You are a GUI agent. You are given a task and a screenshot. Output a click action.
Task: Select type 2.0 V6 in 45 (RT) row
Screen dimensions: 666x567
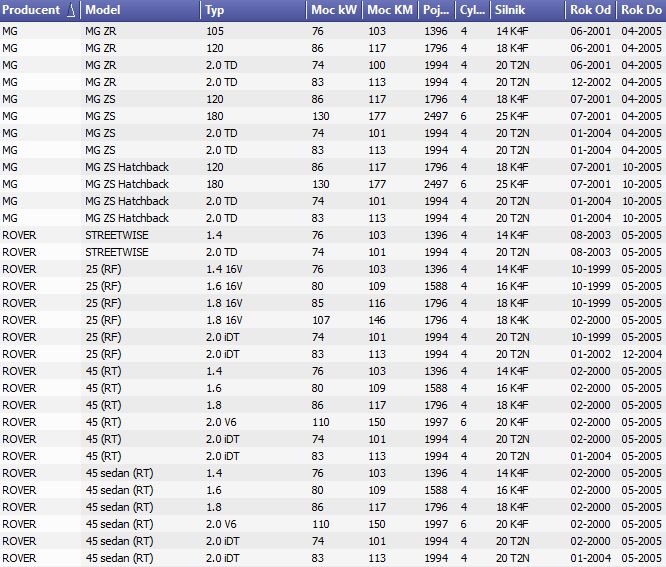point(221,422)
